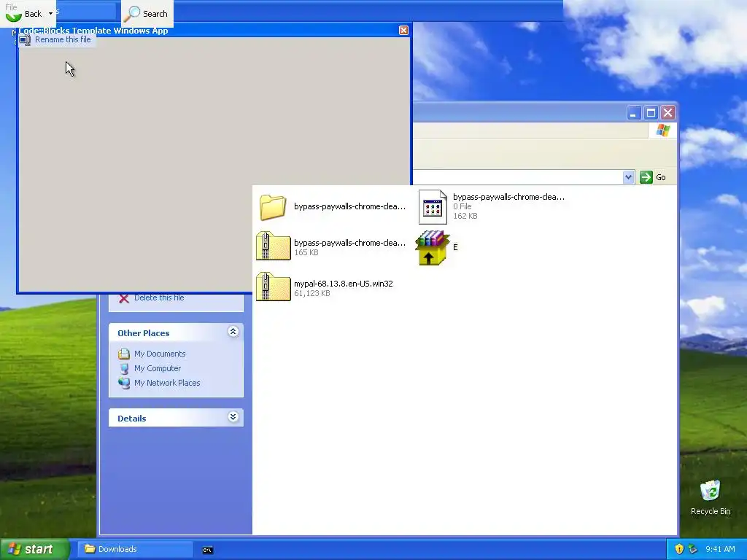Click the Go button label

[661, 177]
